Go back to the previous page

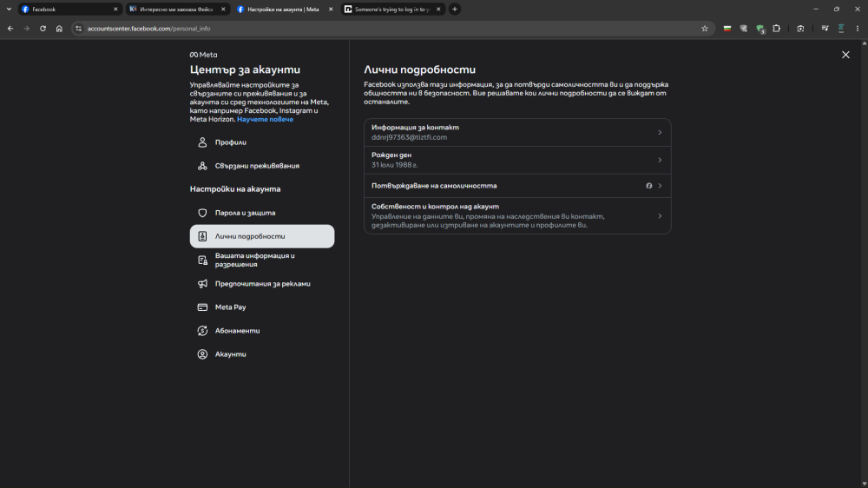pyautogui.click(x=10, y=29)
